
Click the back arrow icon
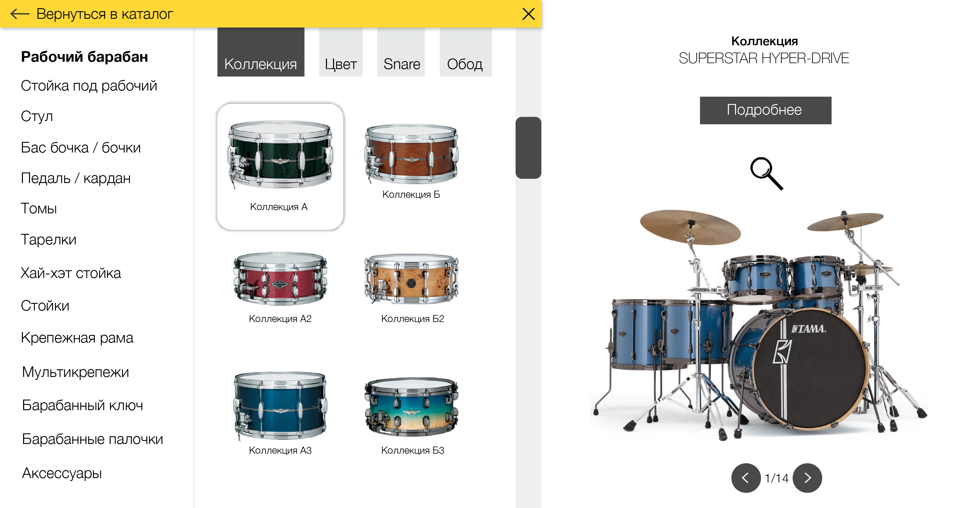pyautogui.click(x=20, y=14)
